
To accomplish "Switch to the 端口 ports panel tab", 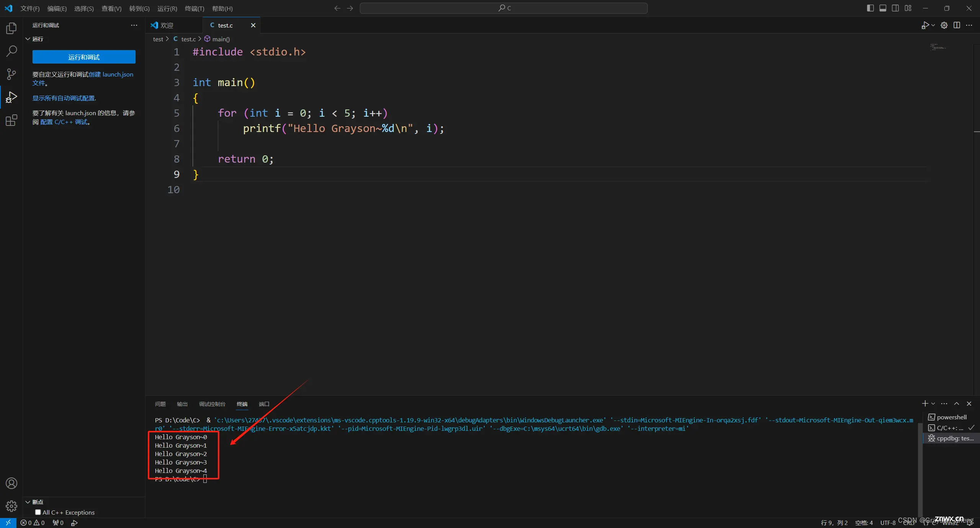I will (x=264, y=404).
